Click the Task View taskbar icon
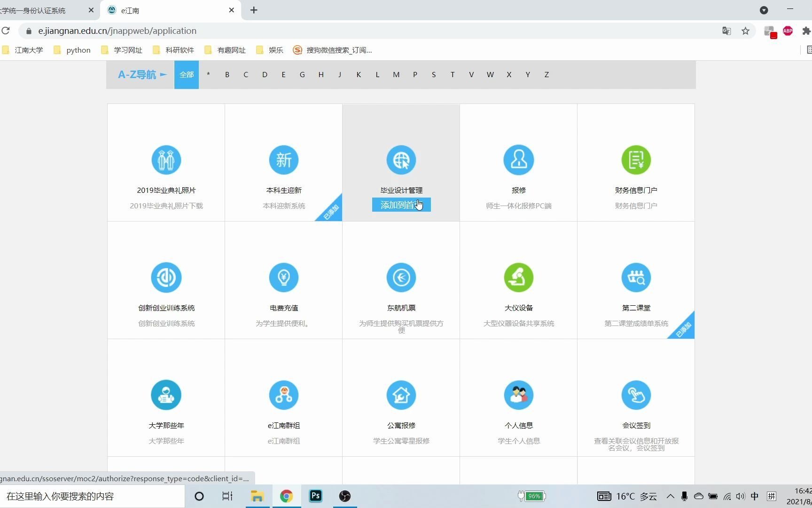The image size is (812, 508). pyautogui.click(x=227, y=496)
